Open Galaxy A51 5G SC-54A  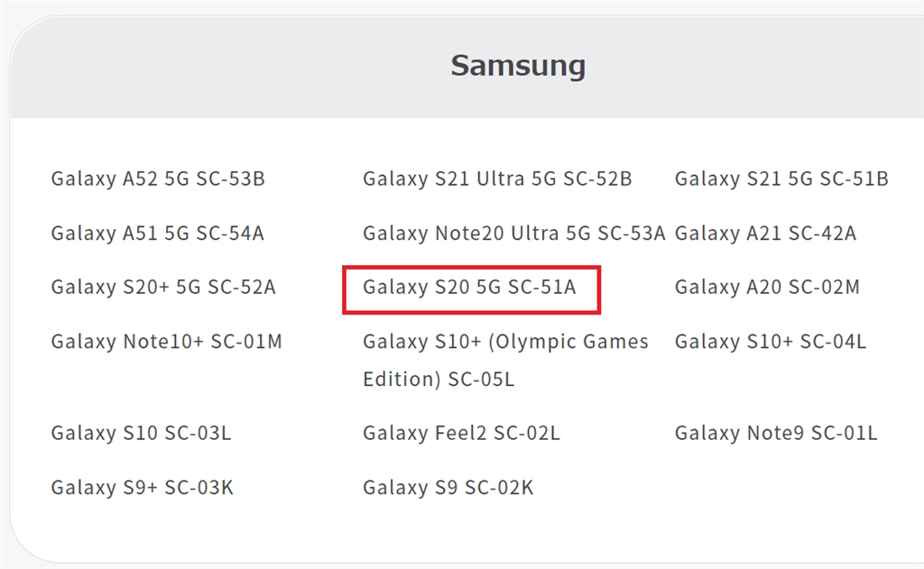tap(158, 234)
